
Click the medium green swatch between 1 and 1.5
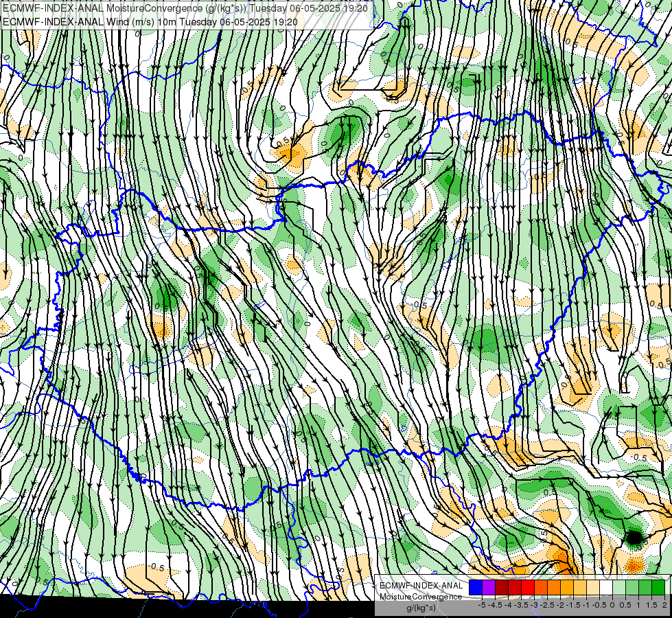[645, 587]
